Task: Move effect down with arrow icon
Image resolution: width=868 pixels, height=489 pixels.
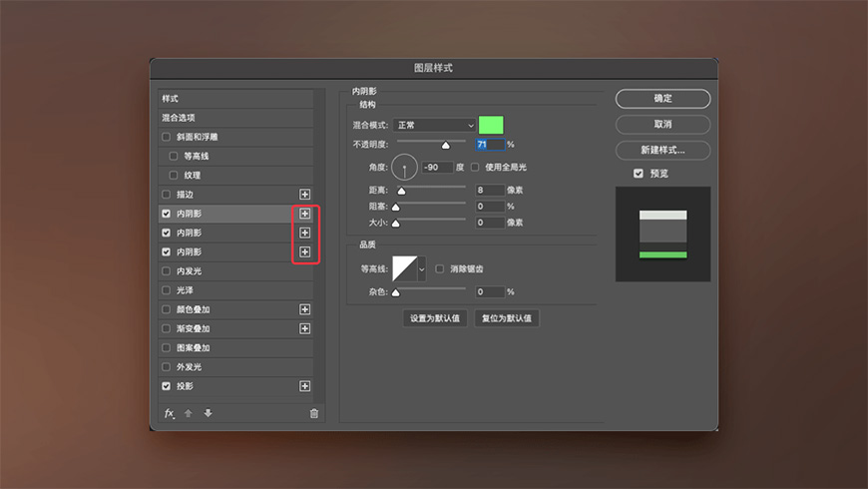Action: 209,413
